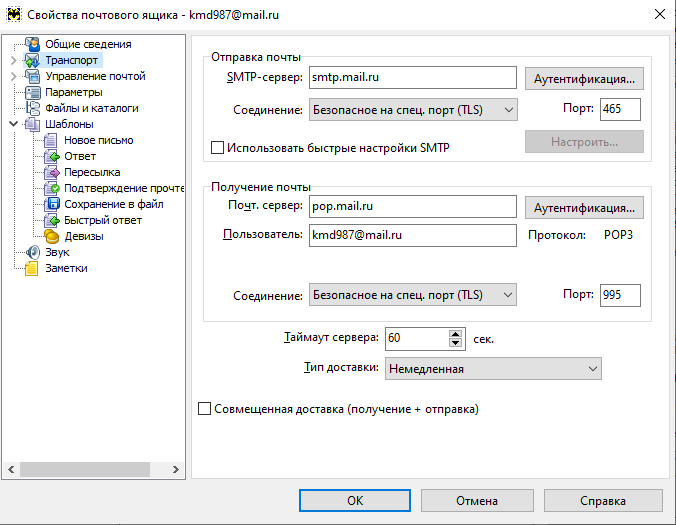Screen dimensions: 676x525
Task: Select Общие сведения in the tree
Action: tap(88, 44)
